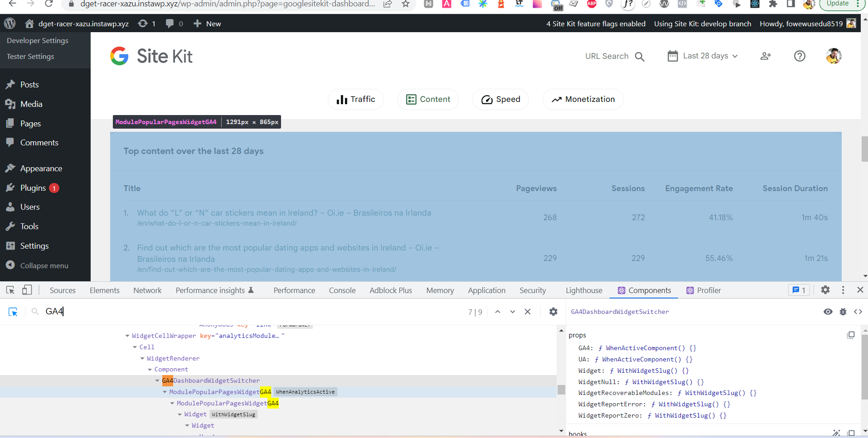This screenshot has height=438, width=868.
Task: Open the Site Kit help icon
Action: (x=800, y=56)
